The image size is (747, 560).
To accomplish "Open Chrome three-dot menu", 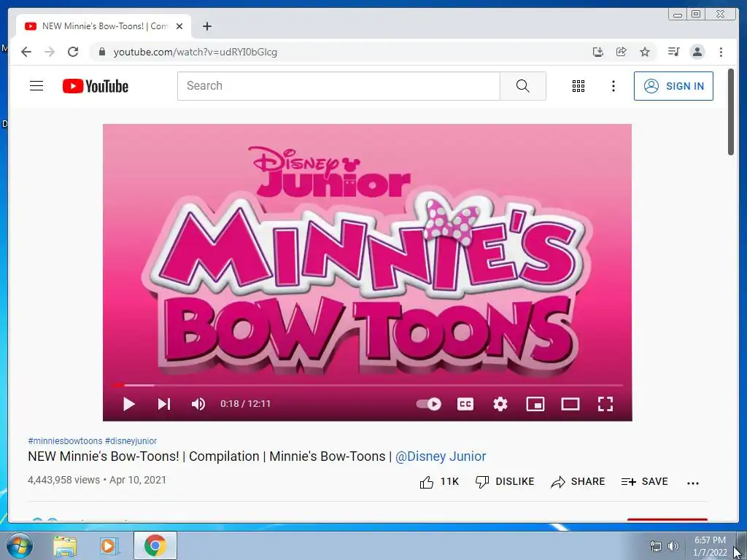I will [x=721, y=52].
